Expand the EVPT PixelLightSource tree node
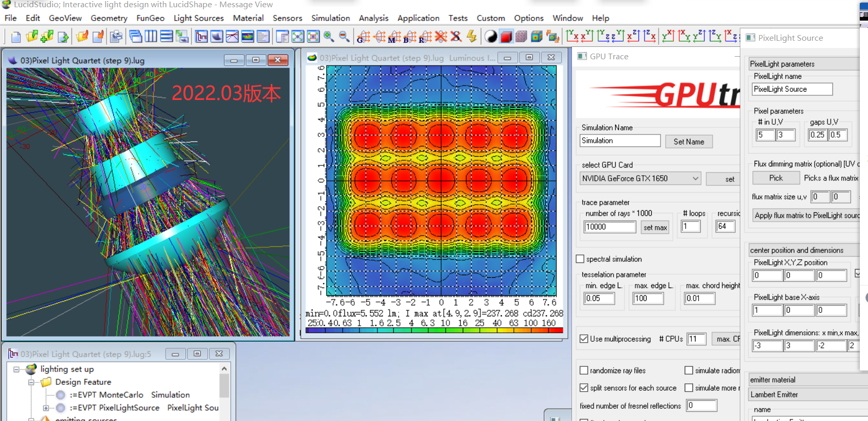Screen dimensions: 868x421 tap(46, 408)
